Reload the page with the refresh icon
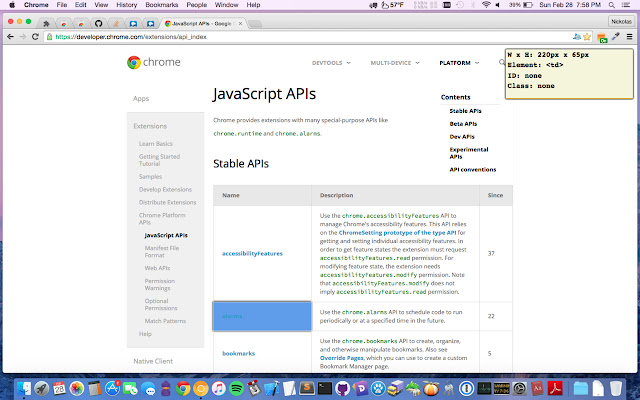The image size is (640, 400). point(34,37)
